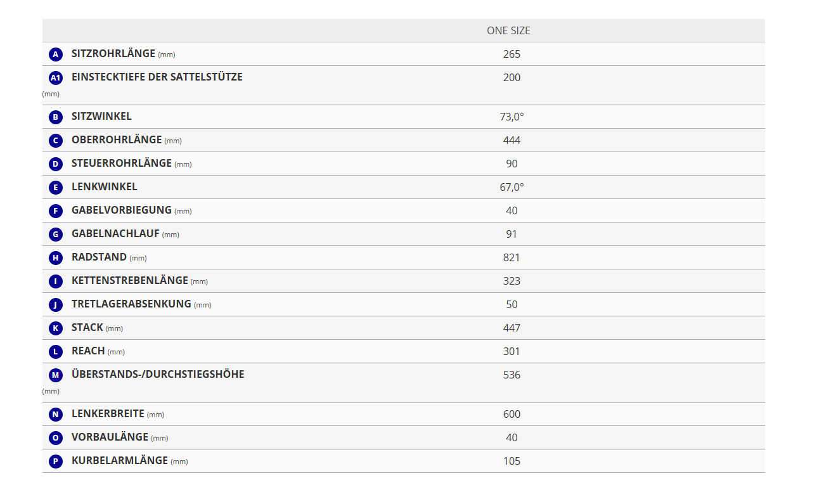Screen dimensions: 831x504
Task: Click the A badge beside Sitzrohrlänge
Action: (x=56, y=55)
